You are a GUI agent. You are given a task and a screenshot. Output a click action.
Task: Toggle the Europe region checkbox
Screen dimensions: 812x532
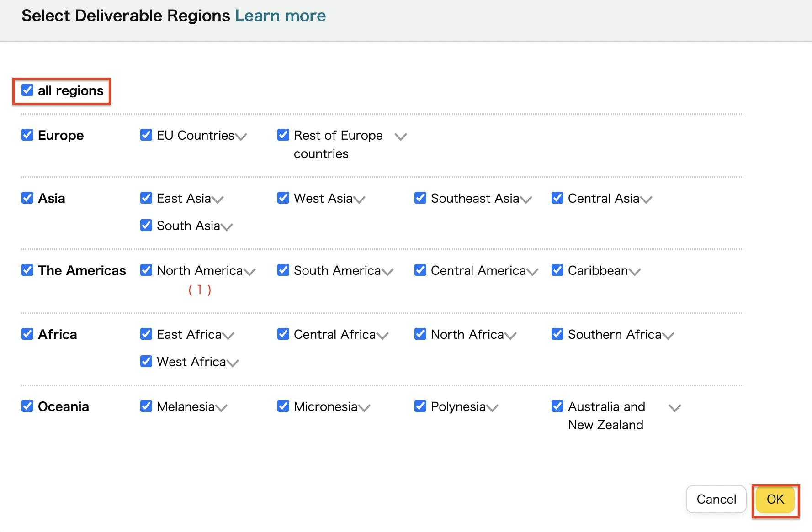tap(27, 135)
